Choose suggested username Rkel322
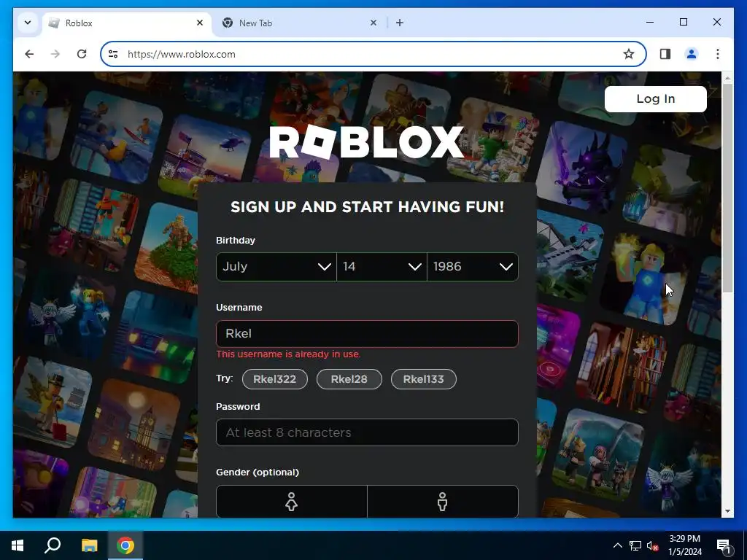Screen dimensions: 747x560 click(275, 379)
